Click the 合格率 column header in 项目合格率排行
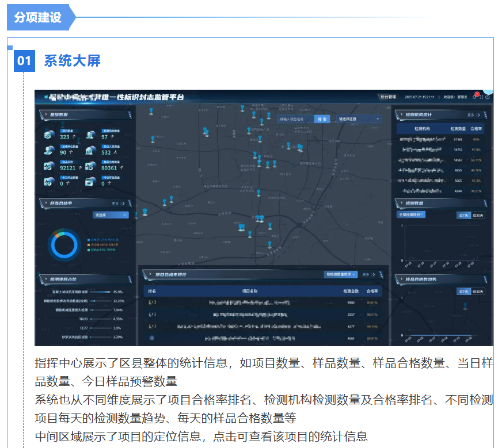The width and height of the screenshot is (502, 448). 372,292
